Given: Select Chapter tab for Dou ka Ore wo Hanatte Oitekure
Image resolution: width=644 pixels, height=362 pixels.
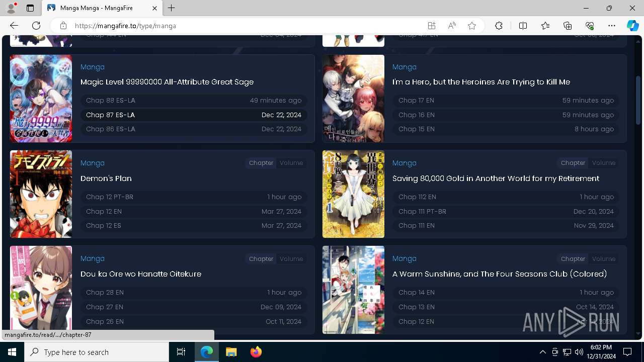Looking at the screenshot, I should point(261,259).
